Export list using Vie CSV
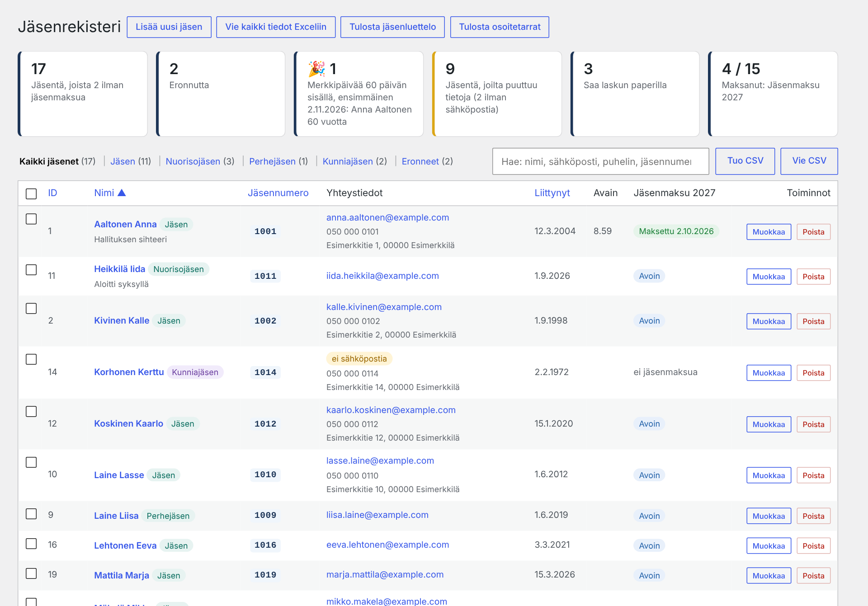 (x=809, y=161)
